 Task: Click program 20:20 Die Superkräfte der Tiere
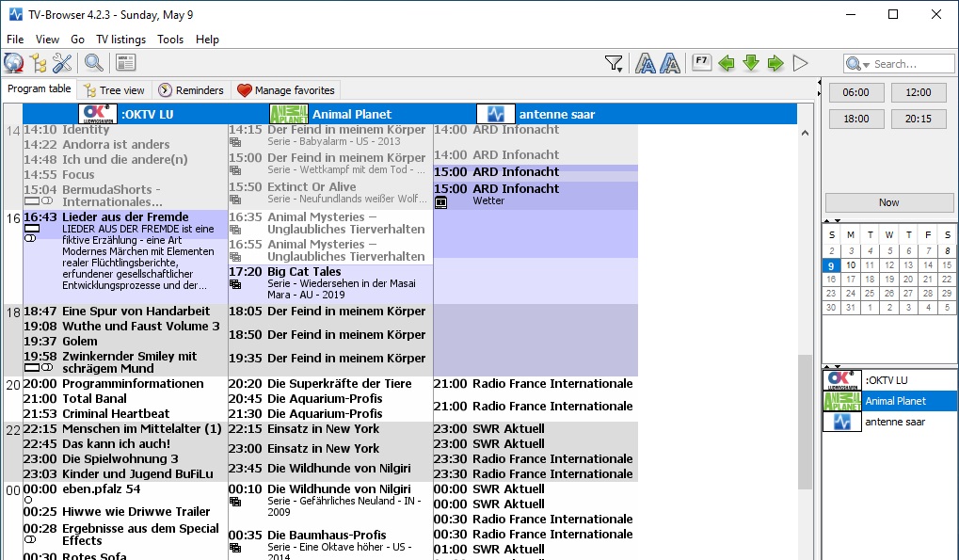click(x=330, y=384)
